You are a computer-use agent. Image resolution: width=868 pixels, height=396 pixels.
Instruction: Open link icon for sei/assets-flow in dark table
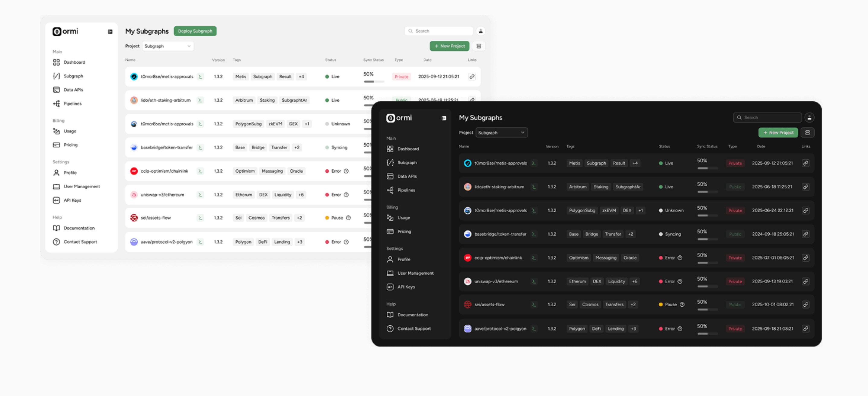(805, 305)
